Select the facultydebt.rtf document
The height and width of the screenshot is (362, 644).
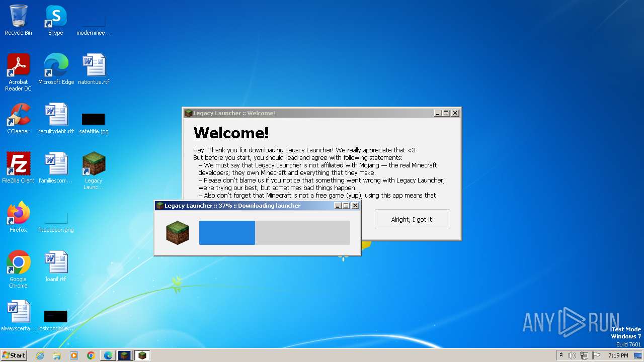(x=56, y=119)
